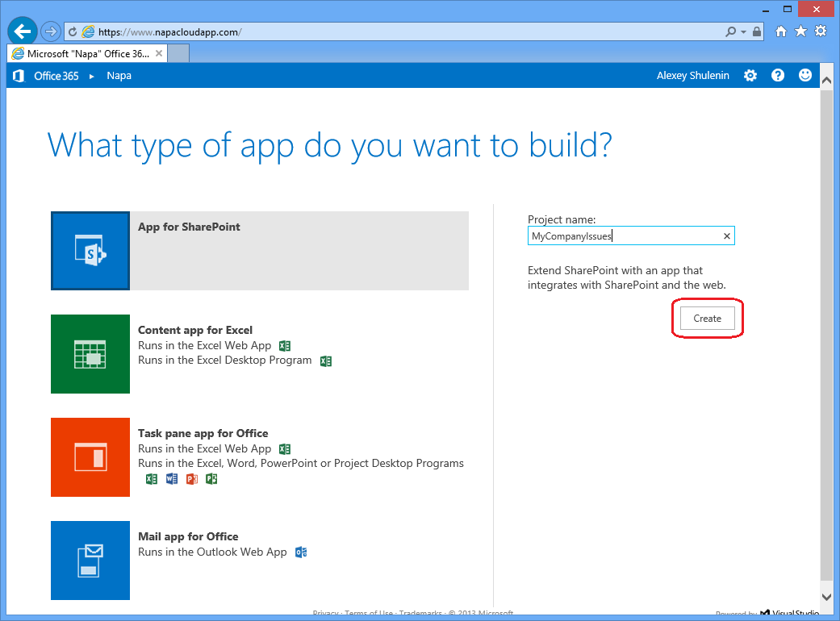Open the Office 365 settings gear
This screenshot has height=621, width=840.
pos(750,75)
